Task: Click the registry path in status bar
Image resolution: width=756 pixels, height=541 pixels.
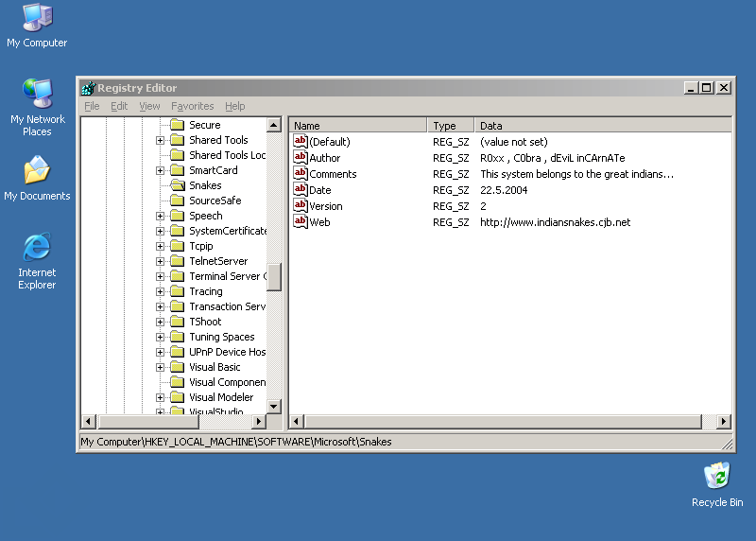Action: pos(235,442)
